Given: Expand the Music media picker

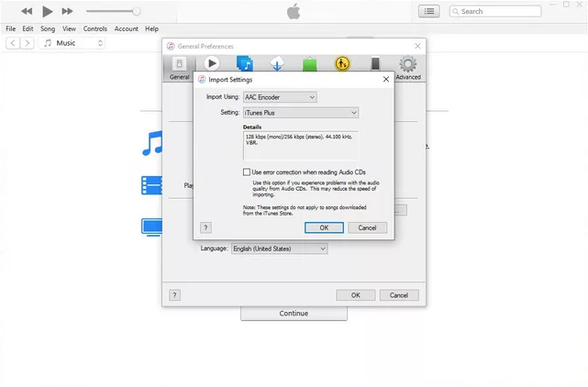Looking at the screenshot, I should tap(72, 43).
